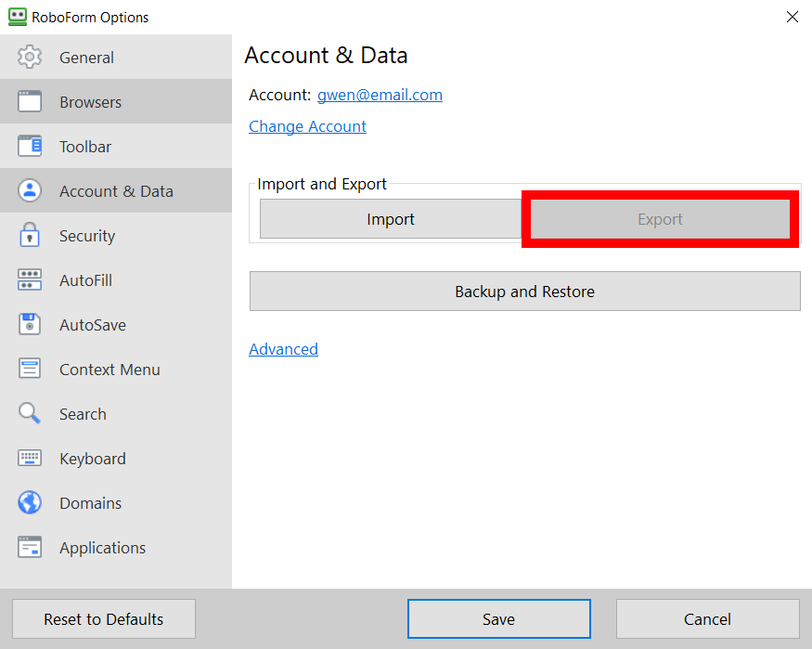Go to the Security settings
Viewport: 812px width, 649px height.
click(x=116, y=235)
